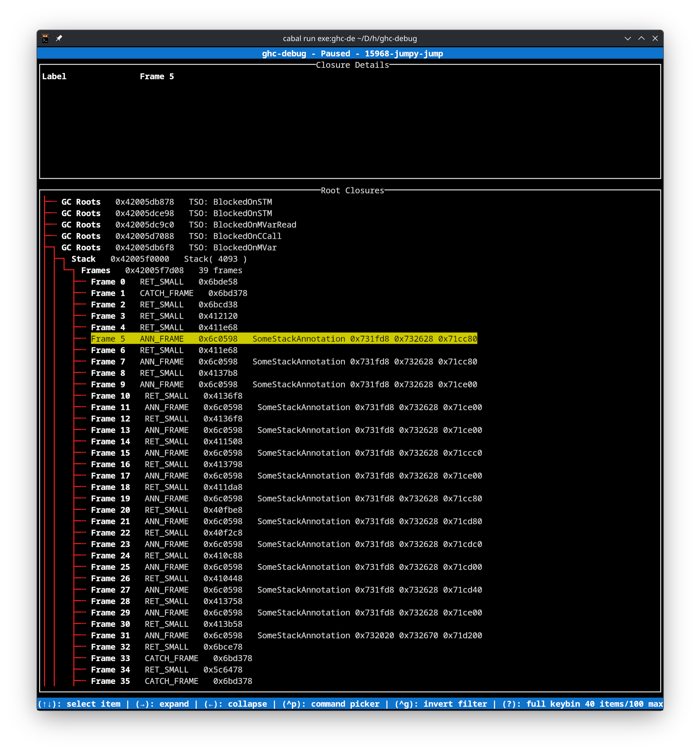Select Frame 33 CATCH_FRAME row
The width and height of the screenshot is (700, 754).
171,658
